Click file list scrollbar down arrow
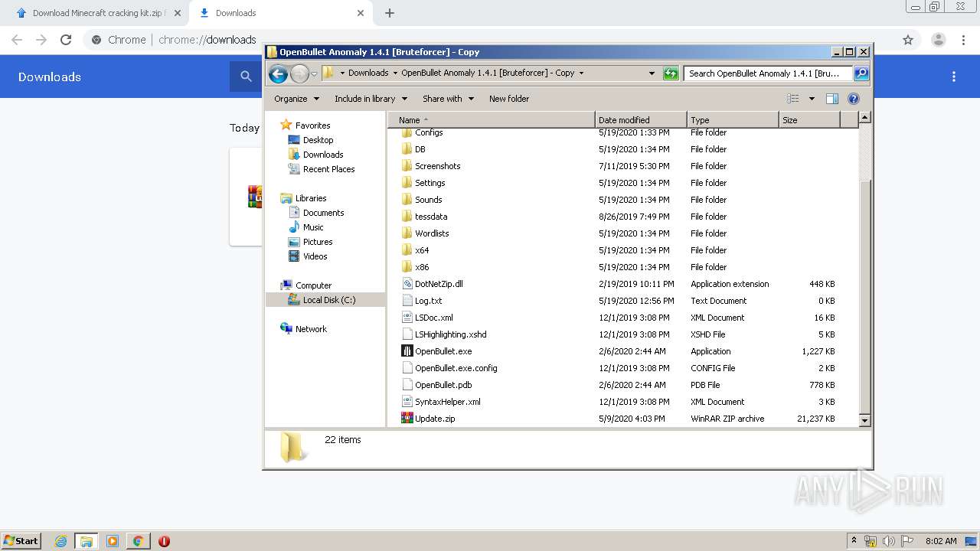Image resolution: width=980 pixels, height=551 pixels. (864, 420)
